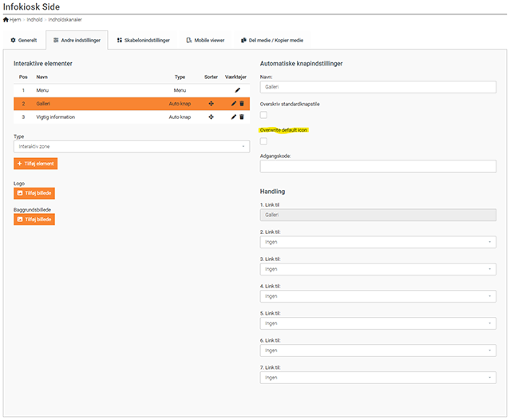Switch to the Generelt tab
Viewport: 510px width, 420px height.
pyautogui.click(x=24, y=40)
